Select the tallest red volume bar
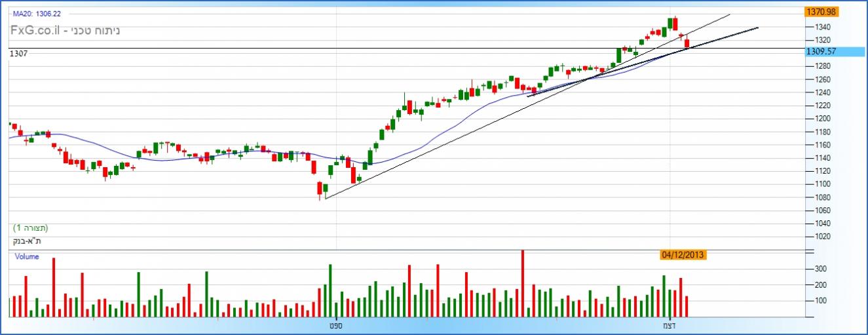 tap(523, 283)
